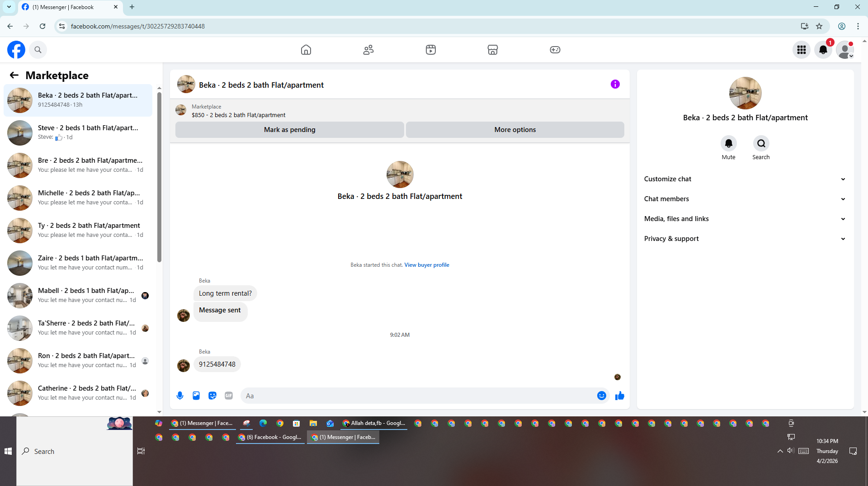Open Ta'Sherre 2 beds 2 bath conversation

tap(78, 328)
